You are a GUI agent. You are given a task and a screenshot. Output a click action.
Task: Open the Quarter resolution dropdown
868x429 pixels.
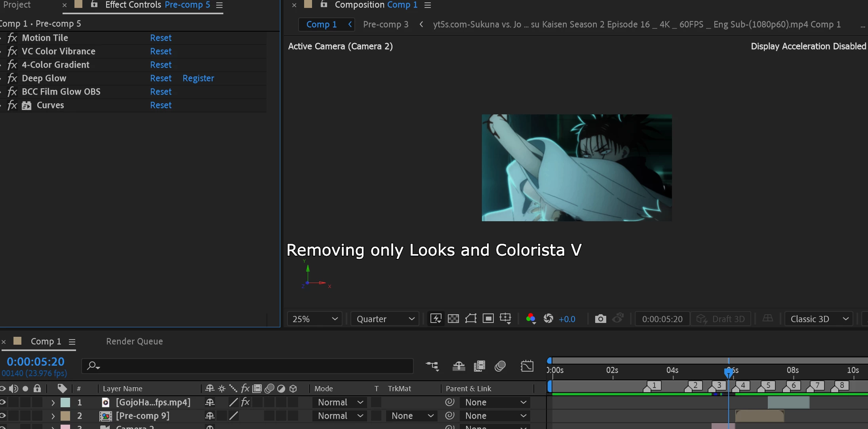pyautogui.click(x=385, y=319)
